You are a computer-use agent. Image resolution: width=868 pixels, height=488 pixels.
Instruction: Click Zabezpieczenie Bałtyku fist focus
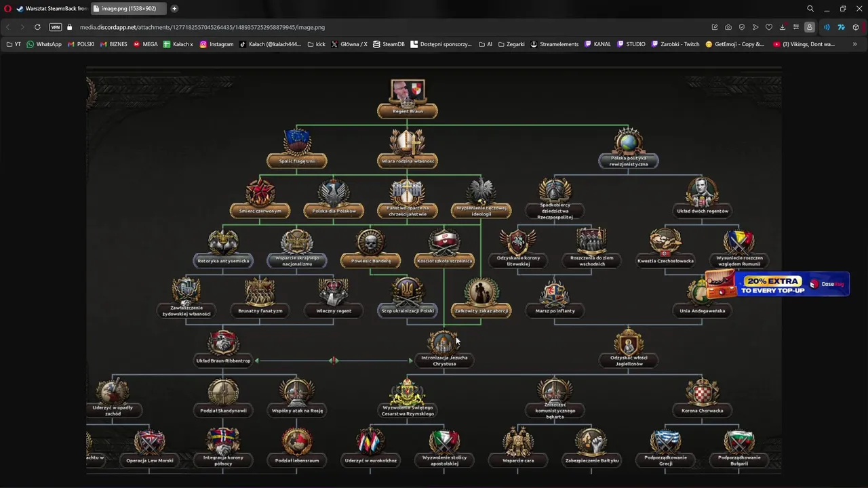pos(591,447)
